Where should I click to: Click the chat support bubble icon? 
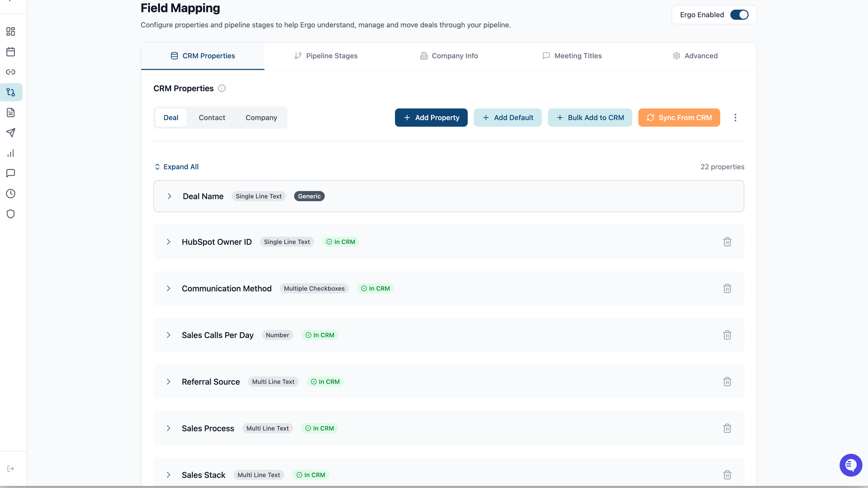(851, 465)
